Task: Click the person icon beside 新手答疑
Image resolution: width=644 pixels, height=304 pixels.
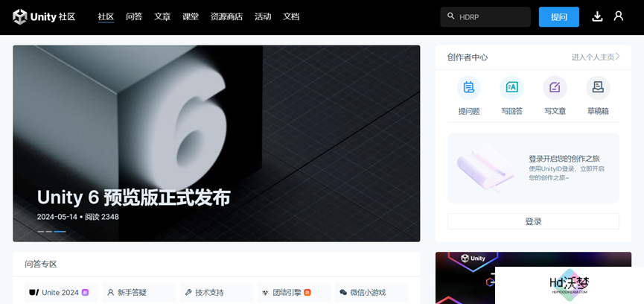Action: [x=110, y=293]
